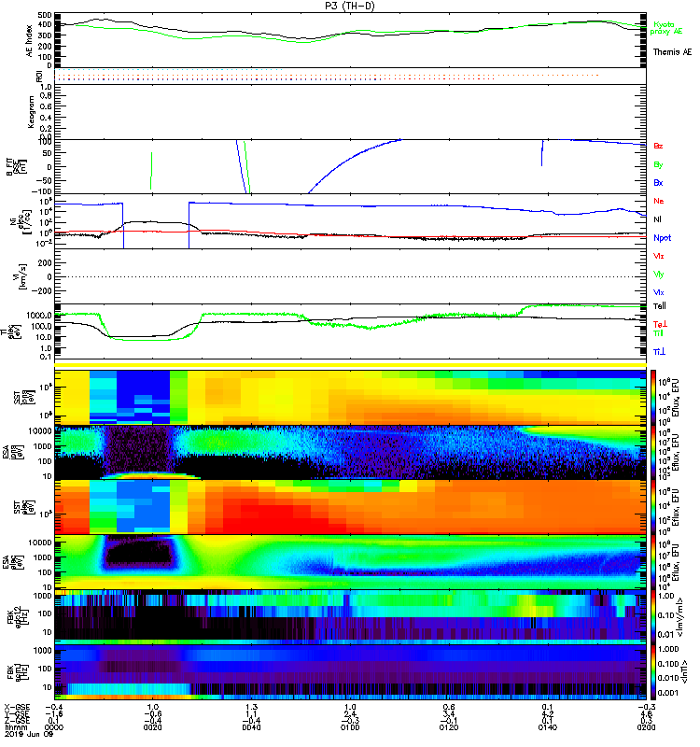
Task: Click the Vi ion velocity panel
Action: [350, 276]
